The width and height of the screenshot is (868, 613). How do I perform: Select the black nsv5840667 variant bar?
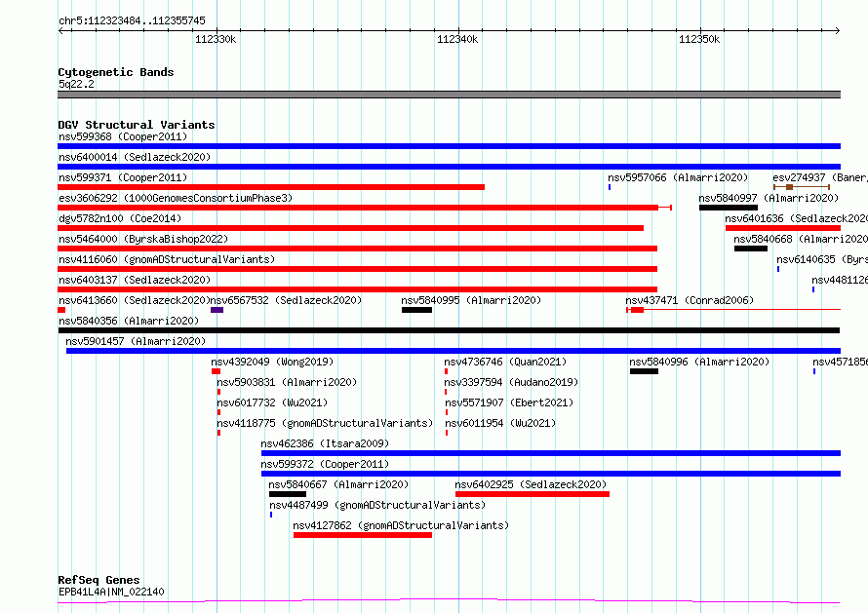tap(288, 494)
